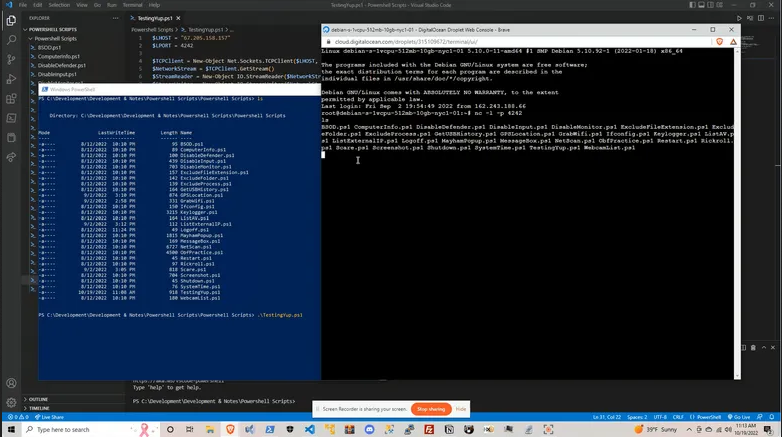
Task: Open the Live Share icon in activity bar
Action: click(x=11, y=157)
